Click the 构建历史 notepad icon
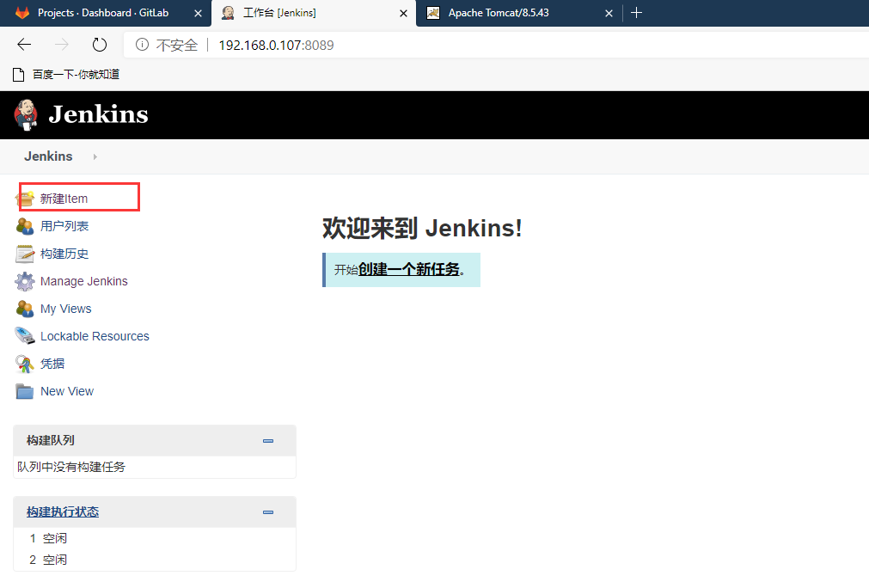The width and height of the screenshot is (869, 588). (x=25, y=254)
